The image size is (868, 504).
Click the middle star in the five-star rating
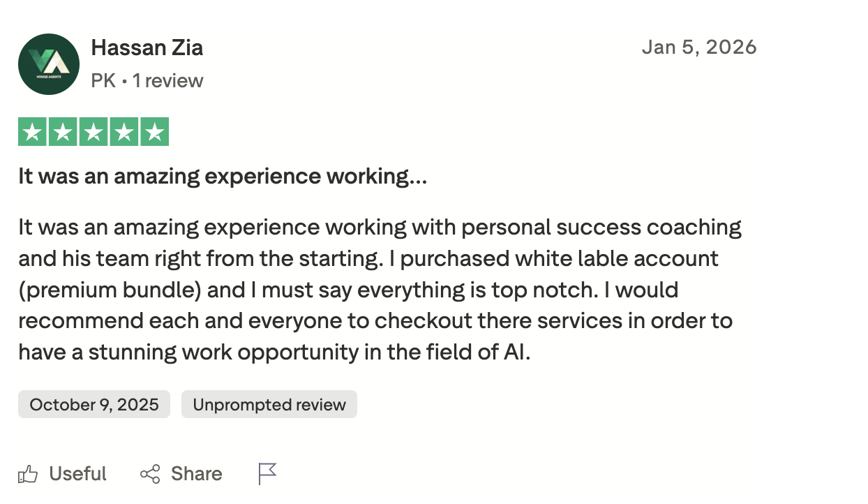click(93, 131)
